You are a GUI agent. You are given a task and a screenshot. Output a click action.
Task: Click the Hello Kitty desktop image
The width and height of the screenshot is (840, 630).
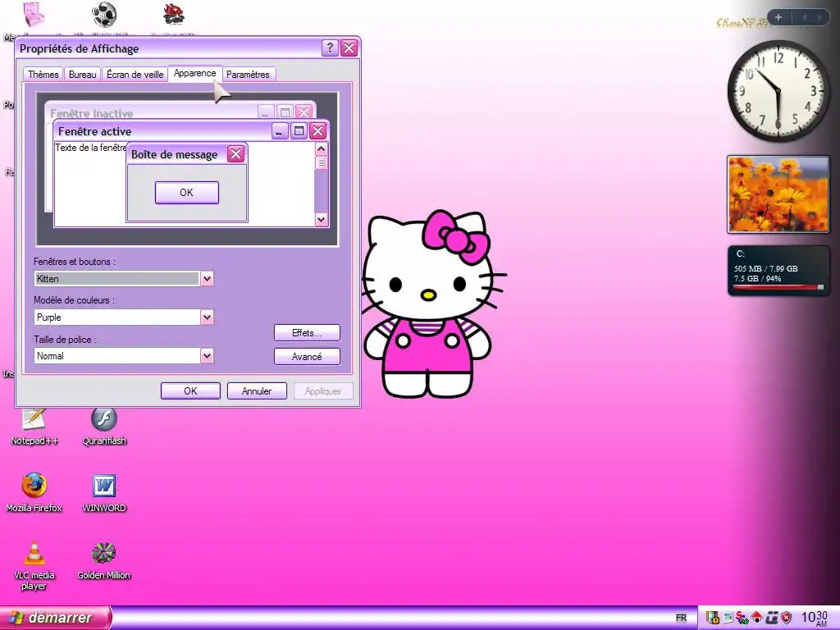[434, 304]
